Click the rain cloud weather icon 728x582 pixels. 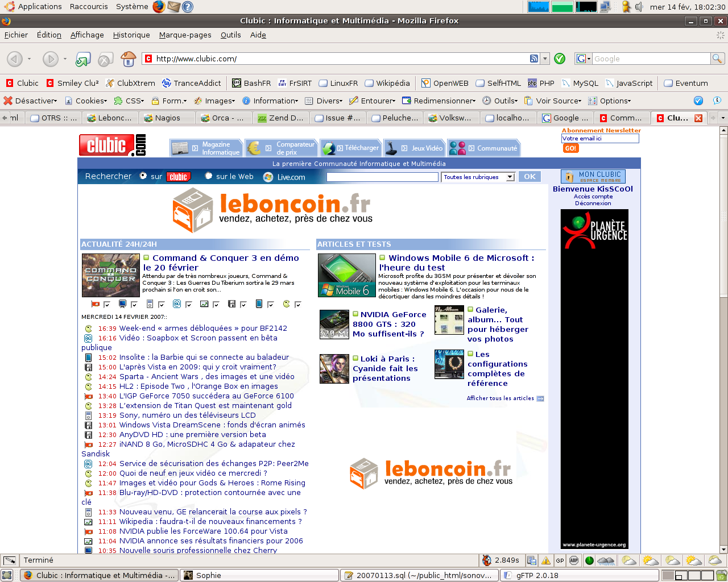coord(606,560)
